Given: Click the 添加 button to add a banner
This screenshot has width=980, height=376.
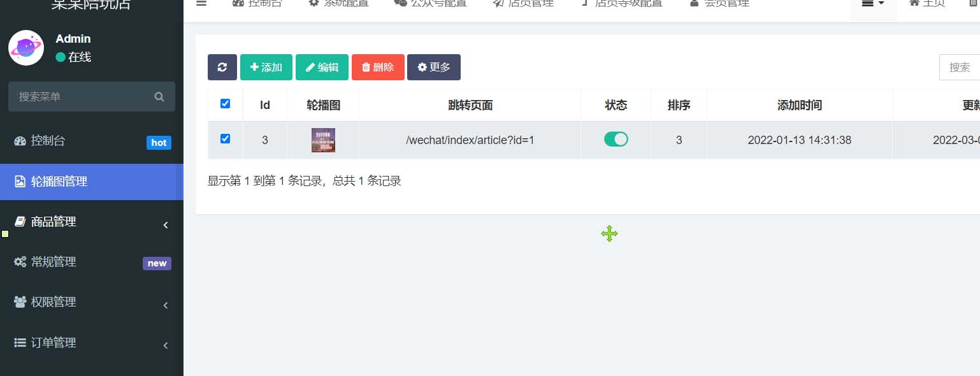Looking at the screenshot, I should (x=266, y=67).
